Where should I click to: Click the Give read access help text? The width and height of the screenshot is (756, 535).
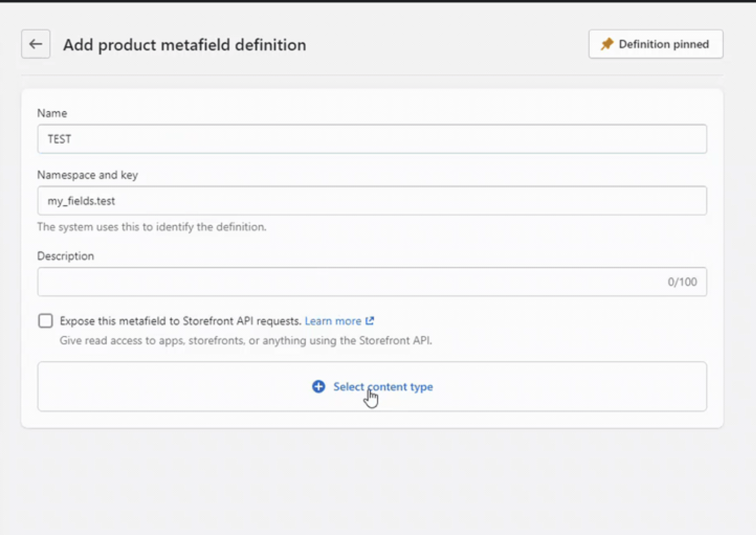pyautogui.click(x=246, y=340)
